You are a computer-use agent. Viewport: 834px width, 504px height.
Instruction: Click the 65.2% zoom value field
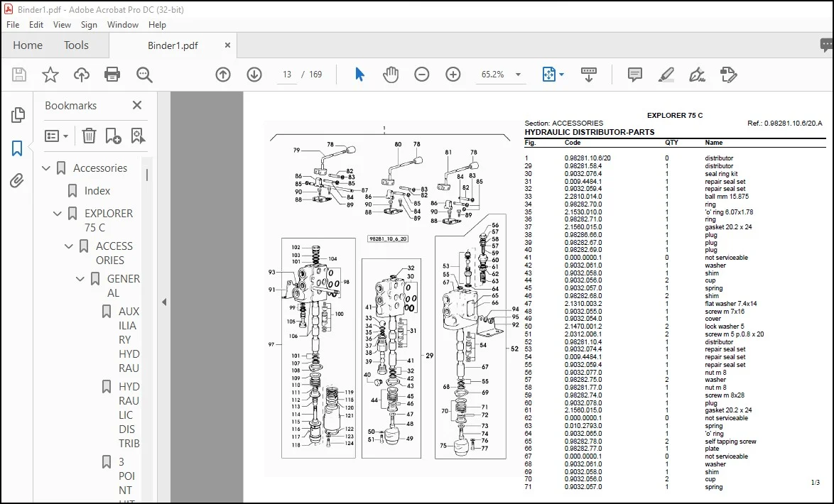coord(492,75)
